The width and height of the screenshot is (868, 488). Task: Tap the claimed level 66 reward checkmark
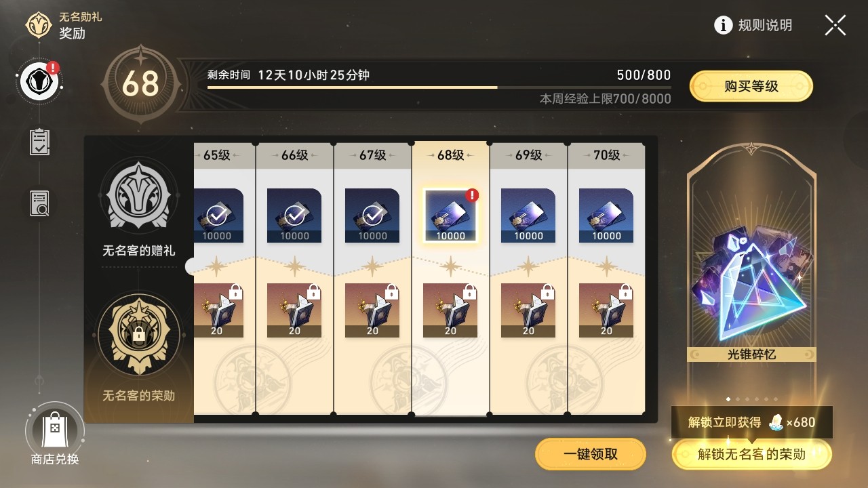click(294, 216)
